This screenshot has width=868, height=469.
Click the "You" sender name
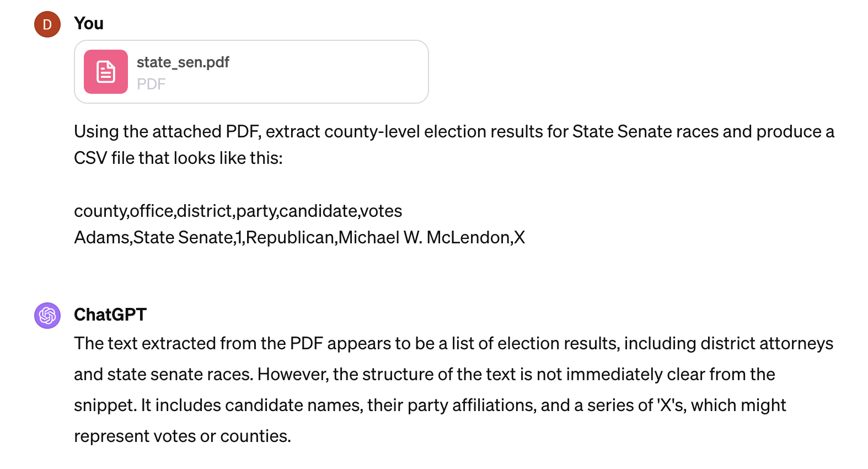click(89, 24)
